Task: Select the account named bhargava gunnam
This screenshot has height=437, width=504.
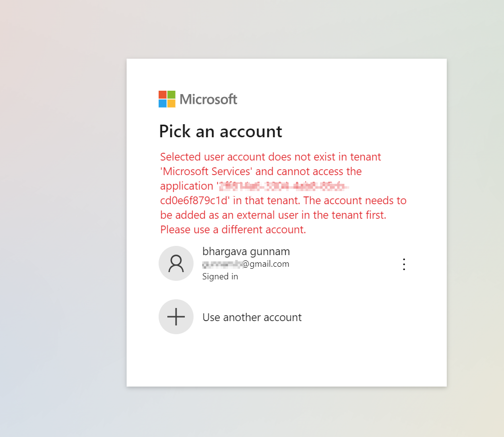Action: (x=246, y=251)
